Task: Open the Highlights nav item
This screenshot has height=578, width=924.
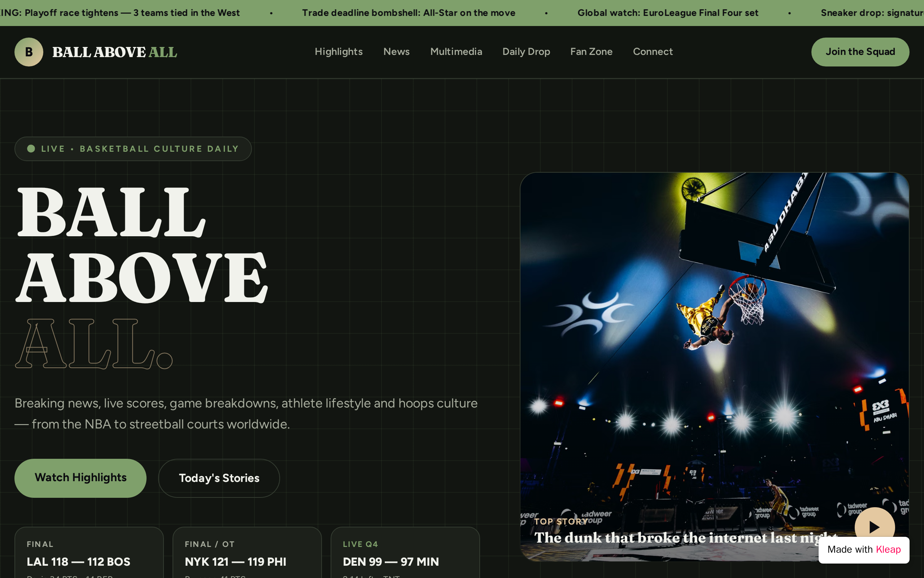Action: (338, 52)
